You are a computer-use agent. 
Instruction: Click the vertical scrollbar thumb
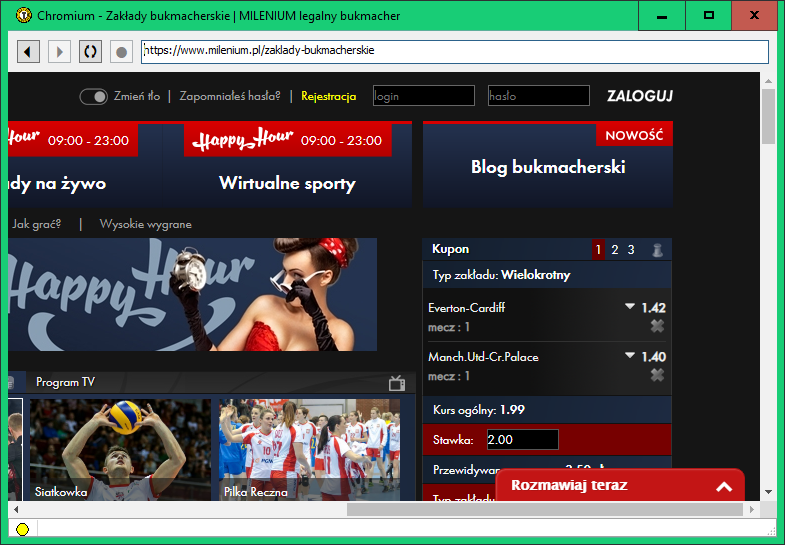[x=768, y=117]
